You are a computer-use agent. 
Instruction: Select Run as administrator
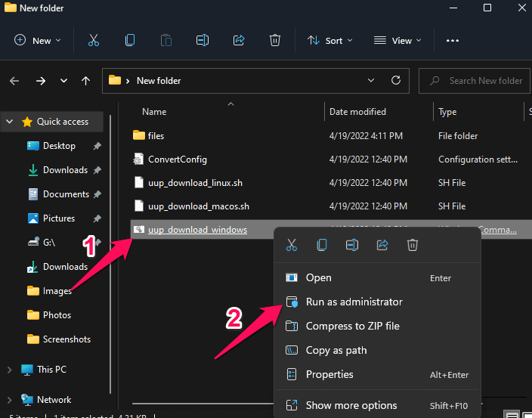[354, 302]
